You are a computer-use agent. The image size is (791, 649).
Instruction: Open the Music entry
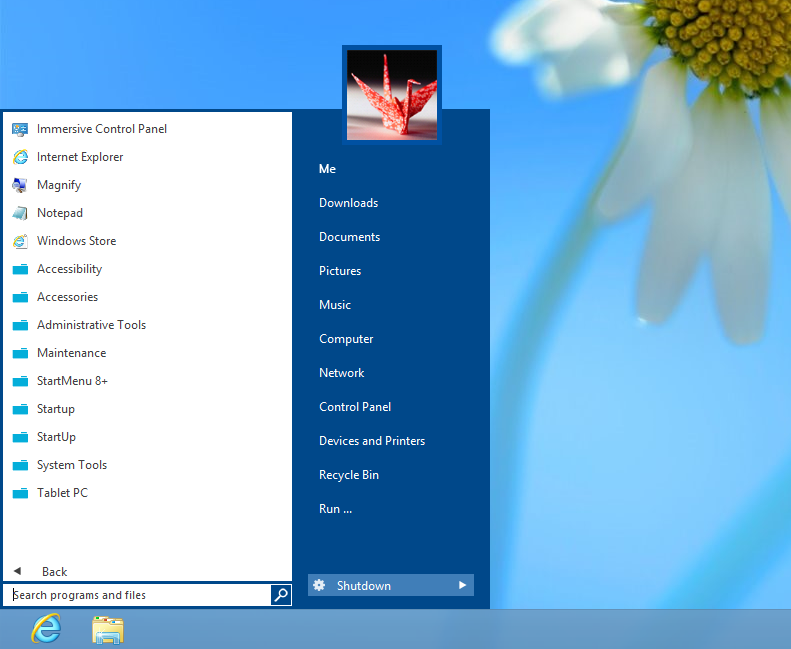pos(335,305)
